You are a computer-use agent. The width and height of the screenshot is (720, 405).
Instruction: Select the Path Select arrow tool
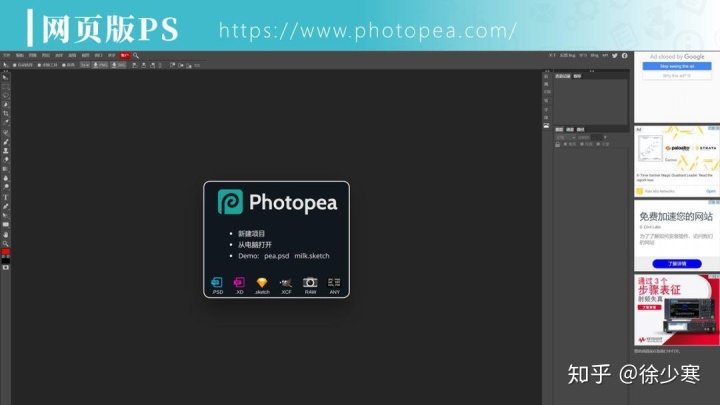[x=6, y=215]
